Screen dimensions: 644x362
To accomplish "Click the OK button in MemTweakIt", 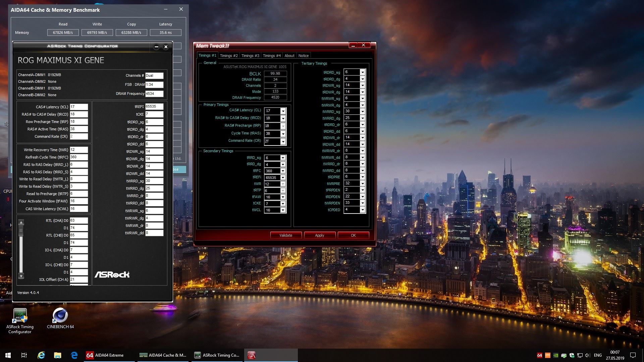I will click(353, 235).
